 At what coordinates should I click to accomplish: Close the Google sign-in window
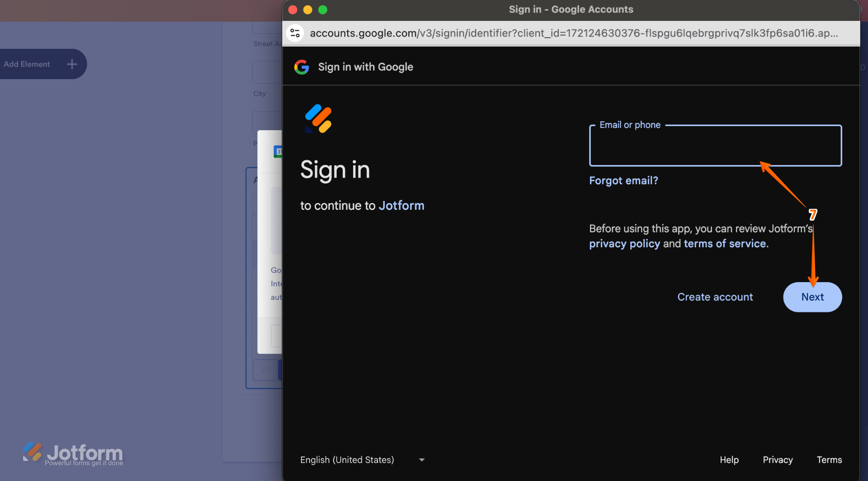(x=293, y=9)
